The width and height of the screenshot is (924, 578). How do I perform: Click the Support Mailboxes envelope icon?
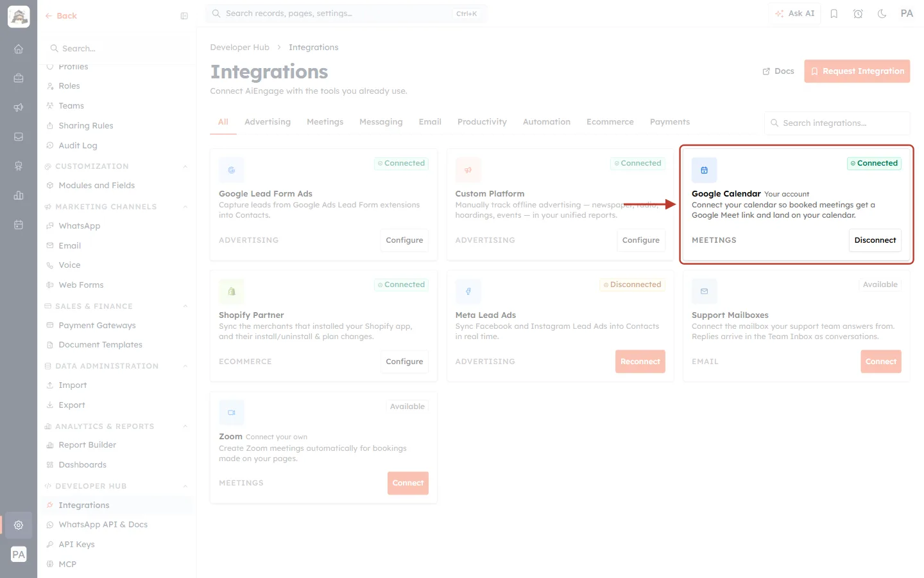(x=704, y=292)
